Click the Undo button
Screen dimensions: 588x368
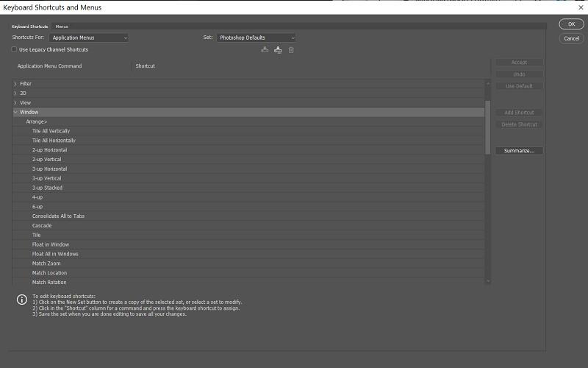[x=519, y=74]
